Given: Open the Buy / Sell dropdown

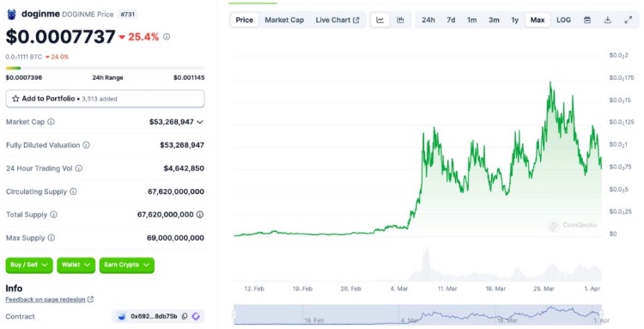Looking at the screenshot, I should coord(29,265).
